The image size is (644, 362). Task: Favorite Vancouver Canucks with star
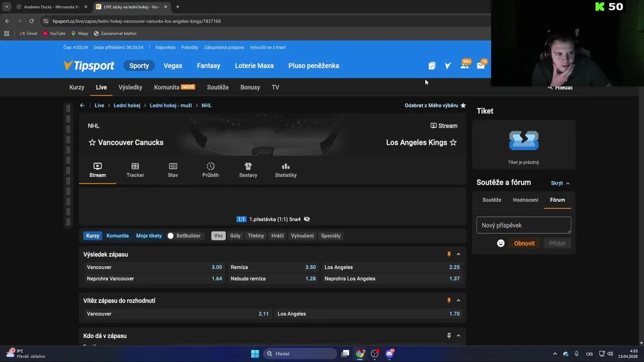pos(92,142)
